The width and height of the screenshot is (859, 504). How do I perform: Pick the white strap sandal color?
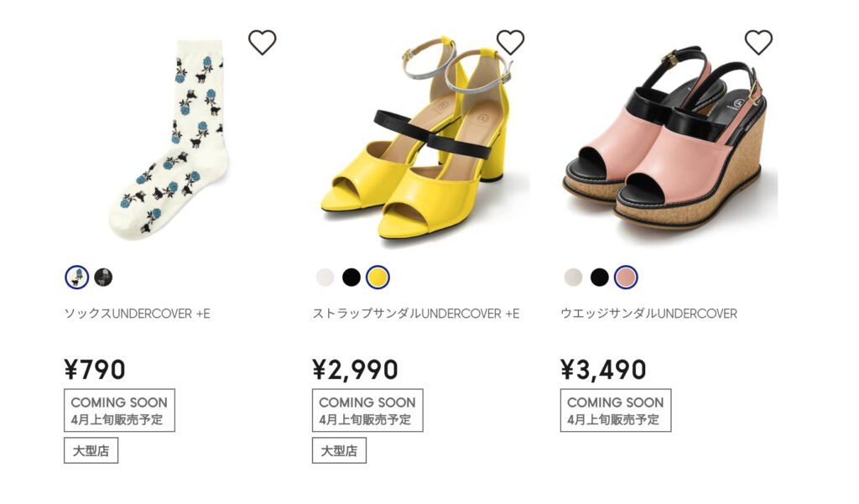pos(325,278)
